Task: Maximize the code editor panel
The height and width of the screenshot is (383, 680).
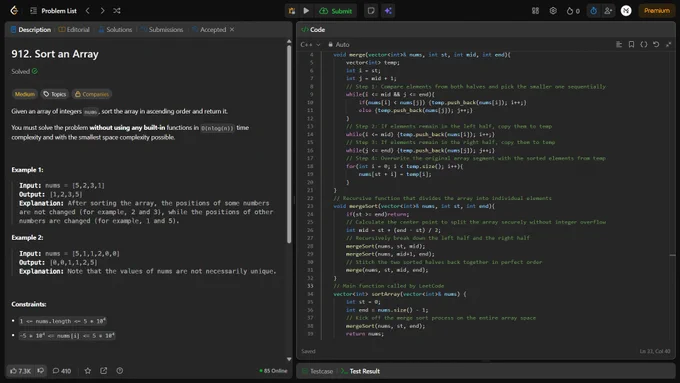Action: (x=668, y=44)
